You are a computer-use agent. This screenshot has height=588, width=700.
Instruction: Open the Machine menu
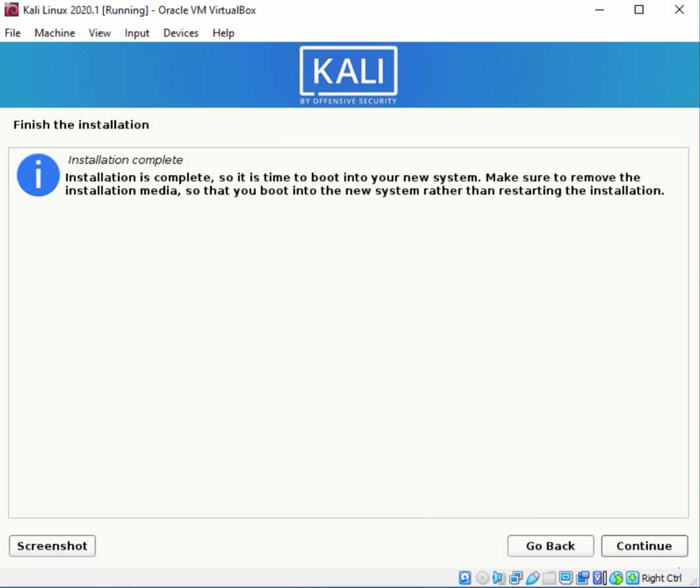(x=55, y=33)
